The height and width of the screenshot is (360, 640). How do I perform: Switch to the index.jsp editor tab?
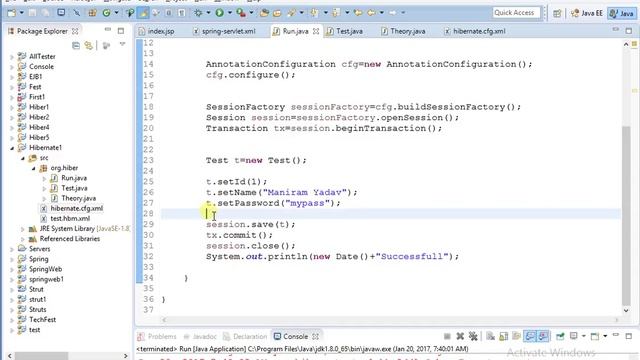pyautogui.click(x=157, y=31)
